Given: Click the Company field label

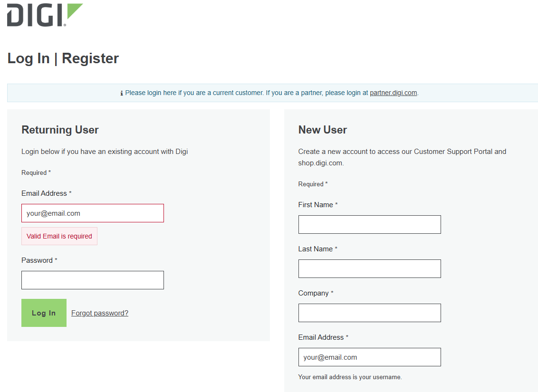Looking at the screenshot, I should [x=314, y=293].
